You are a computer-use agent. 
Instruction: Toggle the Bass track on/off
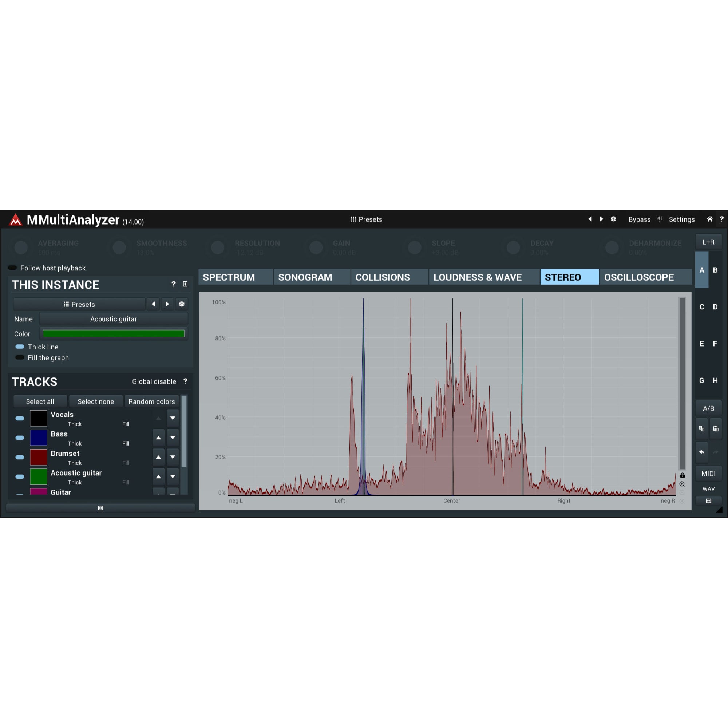(20, 438)
